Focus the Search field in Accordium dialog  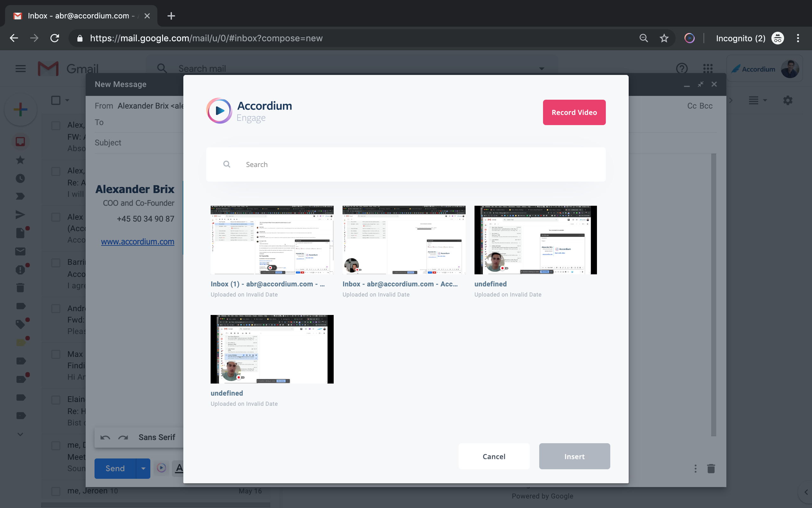(x=406, y=165)
